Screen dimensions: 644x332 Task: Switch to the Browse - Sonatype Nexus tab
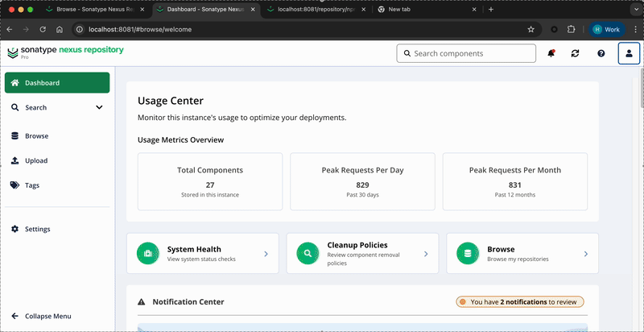(x=95, y=10)
